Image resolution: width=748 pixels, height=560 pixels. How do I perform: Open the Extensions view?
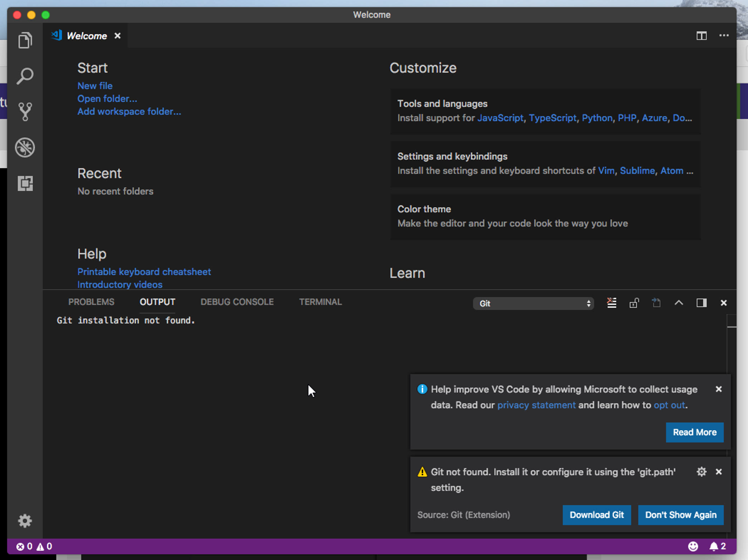[25, 183]
